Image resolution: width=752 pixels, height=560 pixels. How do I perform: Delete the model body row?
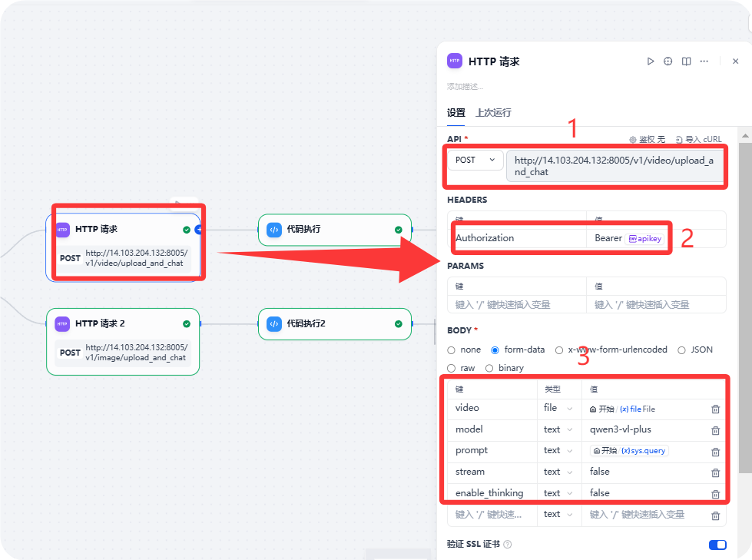click(716, 430)
